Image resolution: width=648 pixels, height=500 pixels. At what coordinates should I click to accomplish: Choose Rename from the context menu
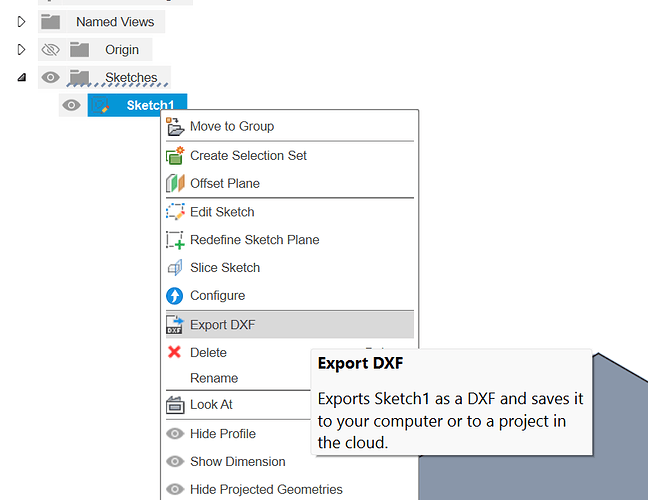[214, 378]
